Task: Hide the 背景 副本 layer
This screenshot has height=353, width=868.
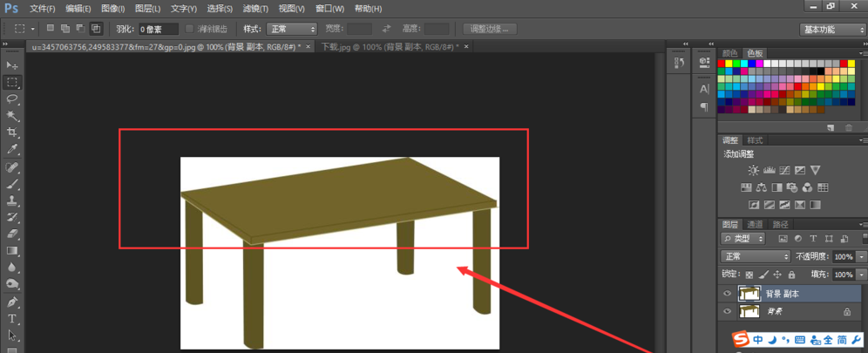Action: coord(727,294)
